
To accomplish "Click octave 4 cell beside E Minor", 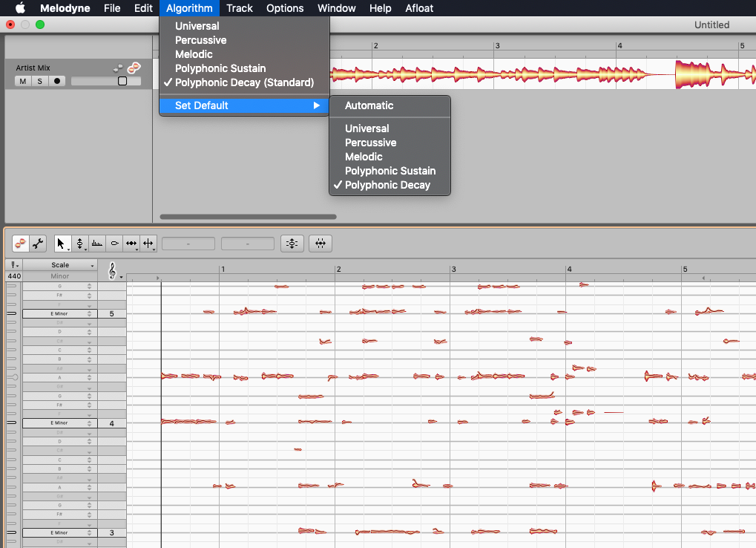I will pos(112,423).
